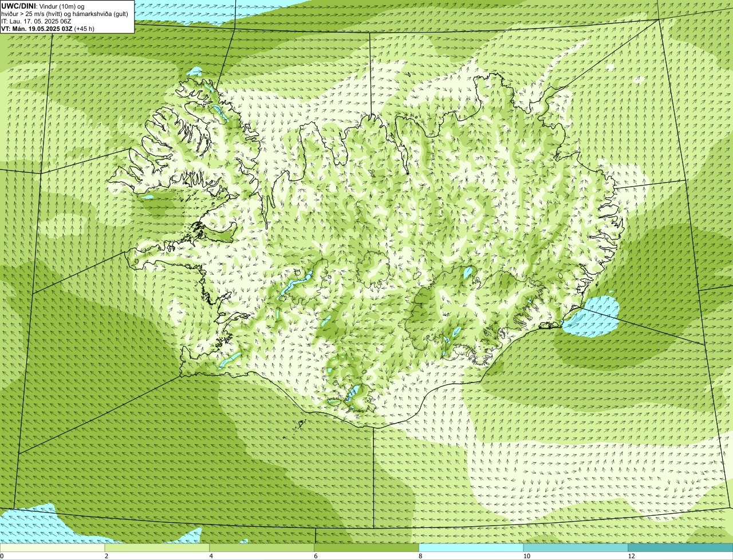Click the legend scale label "0"
733x560 pixels.
tap(2, 556)
